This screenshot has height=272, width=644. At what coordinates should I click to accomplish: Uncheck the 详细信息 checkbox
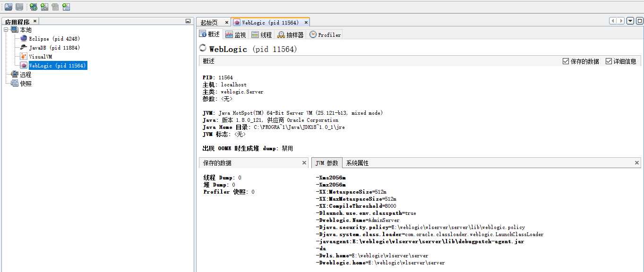pyautogui.click(x=609, y=61)
